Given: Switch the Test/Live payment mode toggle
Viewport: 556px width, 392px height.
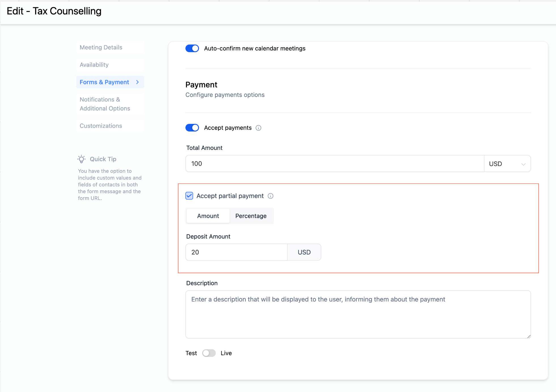Looking at the screenshot, I should coord(209,353).
